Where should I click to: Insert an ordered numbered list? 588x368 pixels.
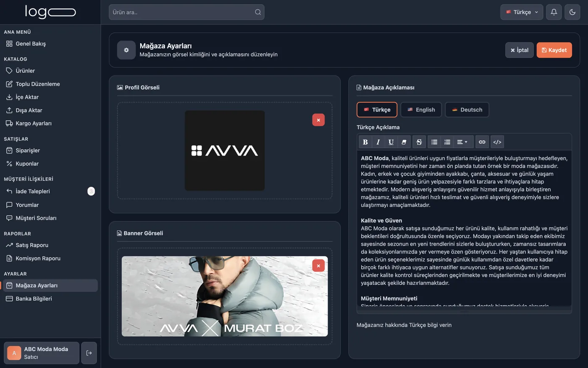447,142
